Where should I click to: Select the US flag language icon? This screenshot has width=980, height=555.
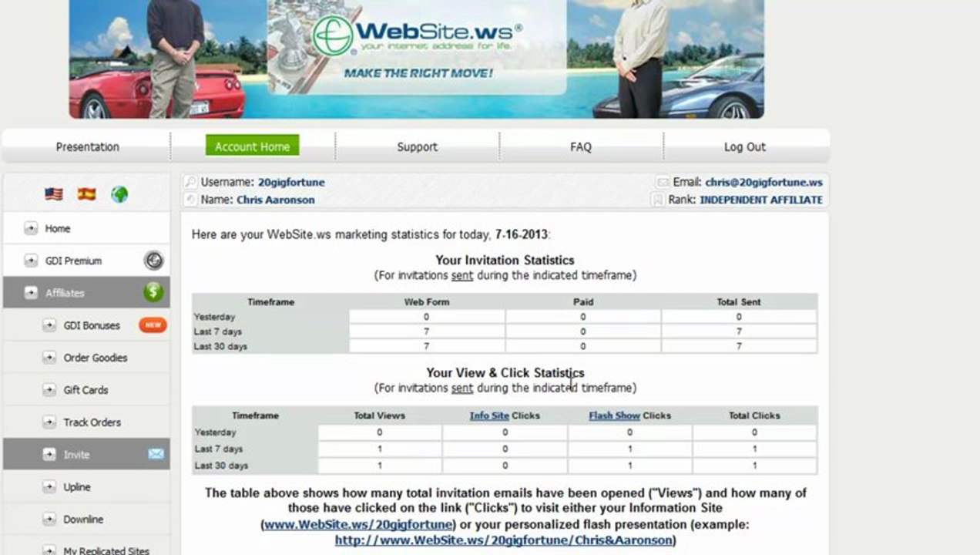click(54, 194)
